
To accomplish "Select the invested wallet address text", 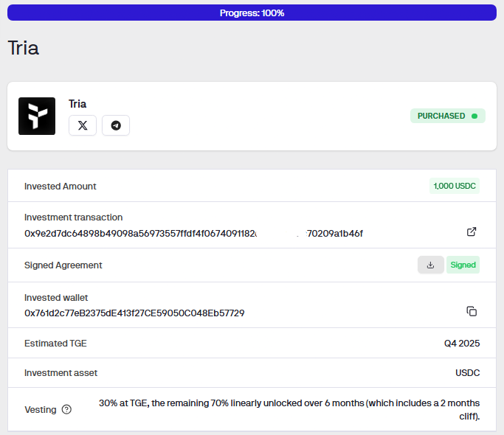I will 134,313.
